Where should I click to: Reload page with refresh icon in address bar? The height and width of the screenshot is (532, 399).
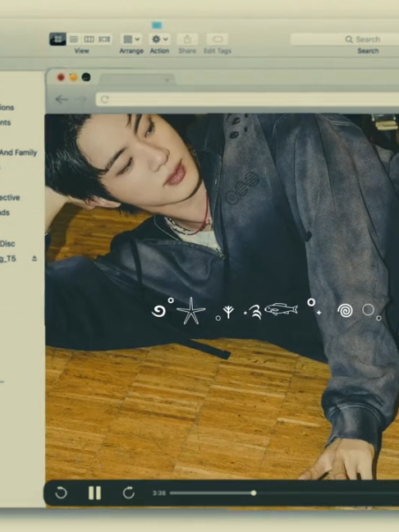coord(104,99)
